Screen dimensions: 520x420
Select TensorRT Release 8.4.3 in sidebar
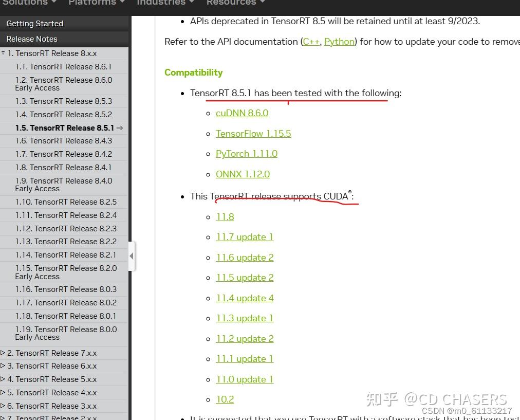tap(63, 140)
